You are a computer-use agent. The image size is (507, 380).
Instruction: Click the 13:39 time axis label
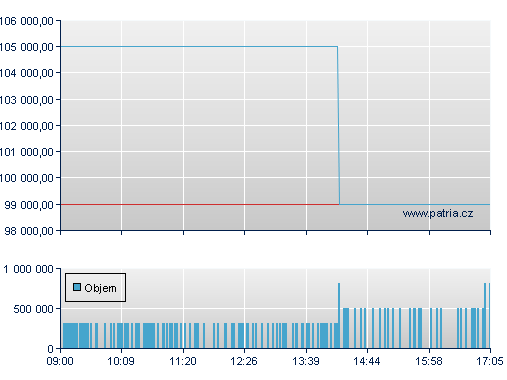[x=306, y=361]
